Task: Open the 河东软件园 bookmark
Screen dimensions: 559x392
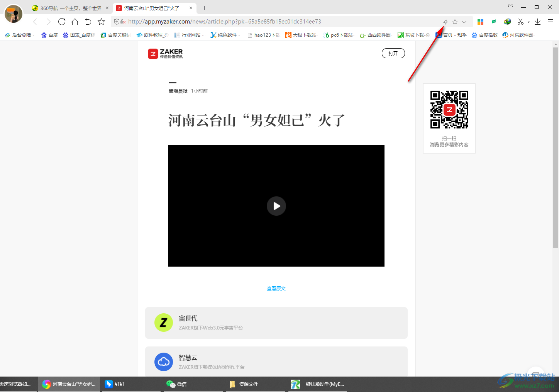Action: coord(518,35)
